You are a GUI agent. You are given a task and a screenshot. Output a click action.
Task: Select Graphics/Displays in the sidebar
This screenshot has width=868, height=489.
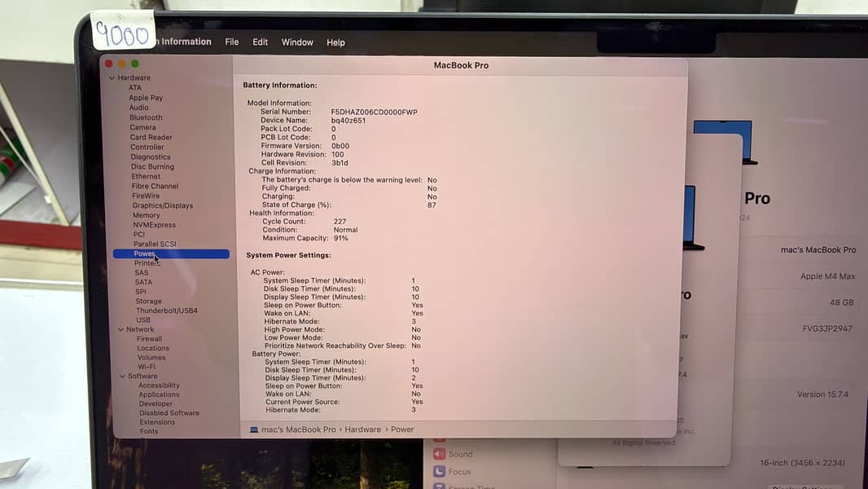162,205
